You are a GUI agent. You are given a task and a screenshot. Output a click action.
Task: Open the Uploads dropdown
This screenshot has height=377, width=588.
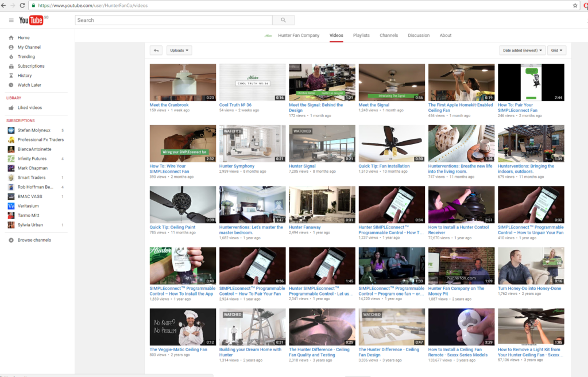pyautogui.click(x=179, y=50)
